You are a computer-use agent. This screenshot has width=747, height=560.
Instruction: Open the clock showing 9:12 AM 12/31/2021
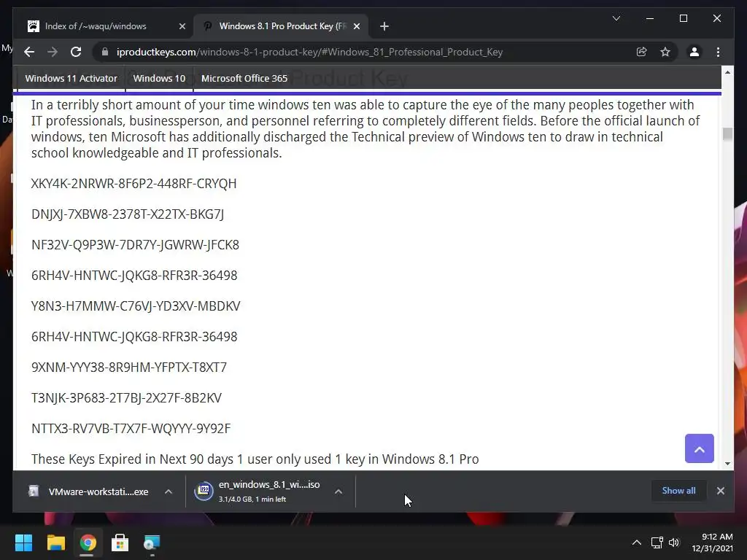(x=712, y=542)
